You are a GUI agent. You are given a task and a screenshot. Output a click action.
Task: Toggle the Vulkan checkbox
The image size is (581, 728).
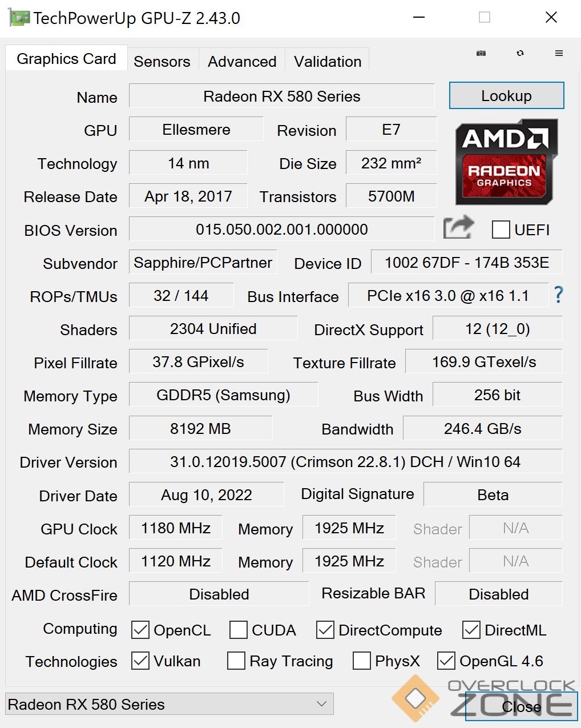tap(140, 661)
